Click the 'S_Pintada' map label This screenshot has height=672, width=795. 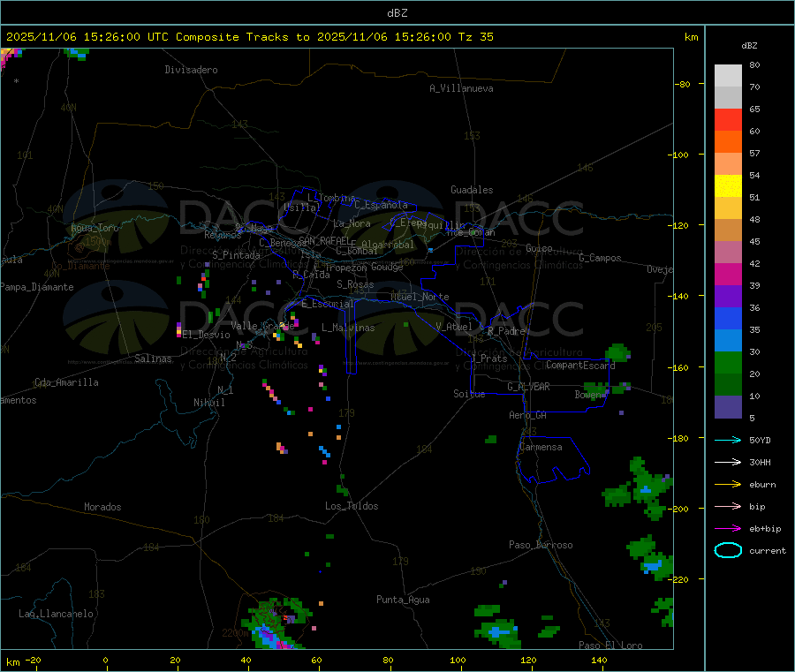tap(236, 255)
